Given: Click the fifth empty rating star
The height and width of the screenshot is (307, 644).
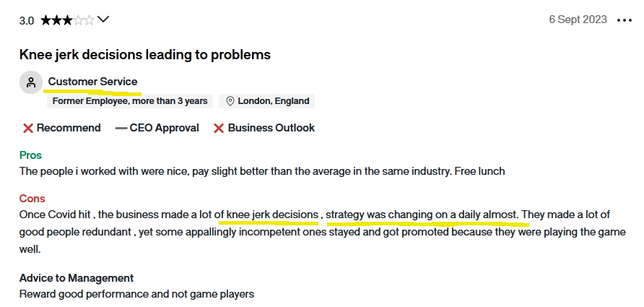Looking at the screenshot, I should click(x=90, y=20).
